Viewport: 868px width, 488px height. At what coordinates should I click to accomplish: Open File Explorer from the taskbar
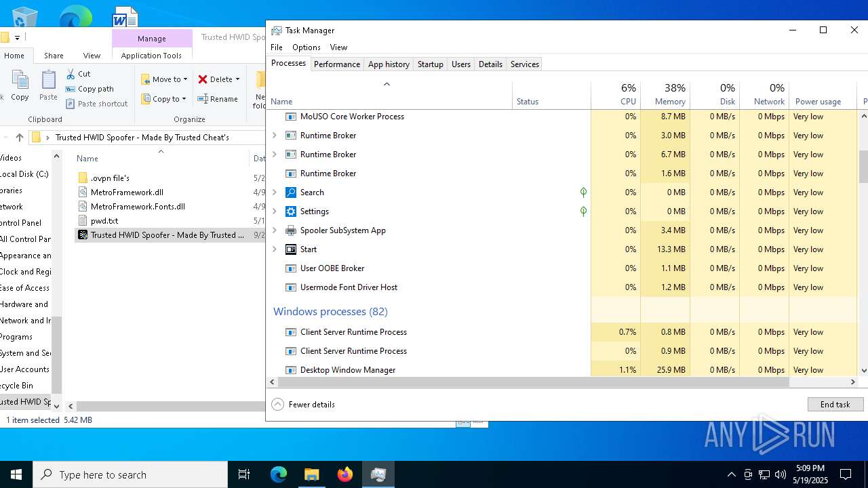(312, 474)
